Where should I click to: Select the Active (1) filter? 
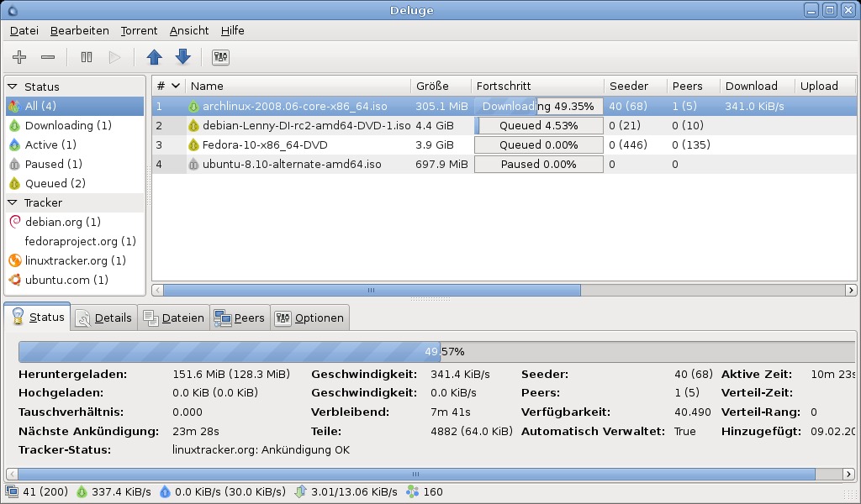click(x=75, y=144)
